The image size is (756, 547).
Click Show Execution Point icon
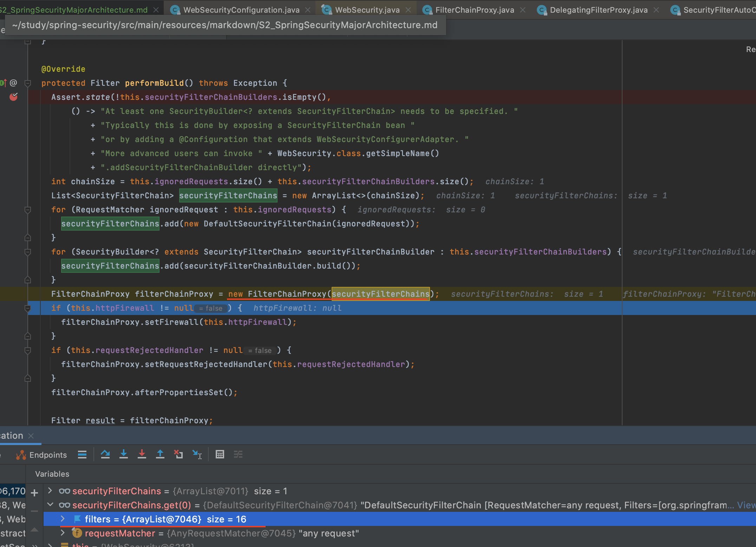[82, 455]
